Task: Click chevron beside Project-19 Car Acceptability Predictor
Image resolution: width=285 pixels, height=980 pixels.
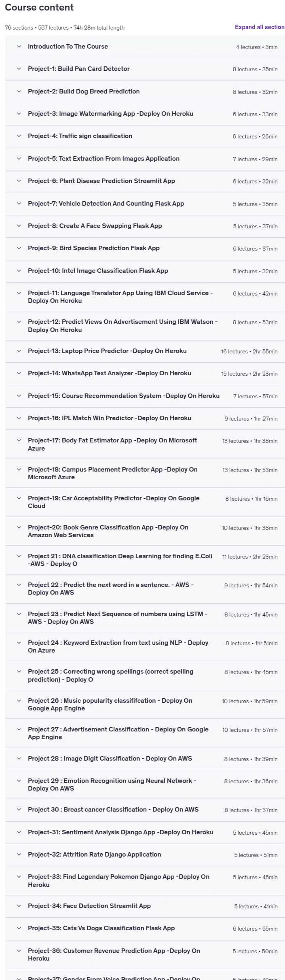Action: click(19, 498)
